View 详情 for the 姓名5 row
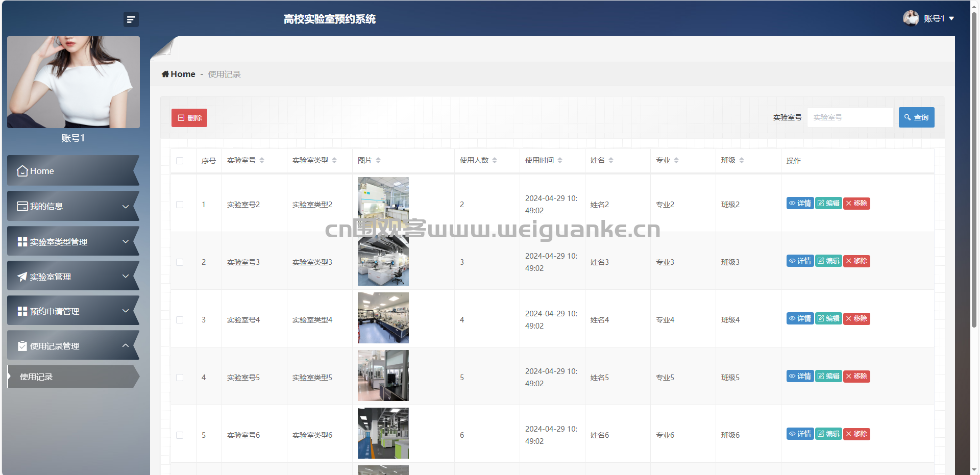The width and height of the screenshot is (980, 475). tap(800, 376)
